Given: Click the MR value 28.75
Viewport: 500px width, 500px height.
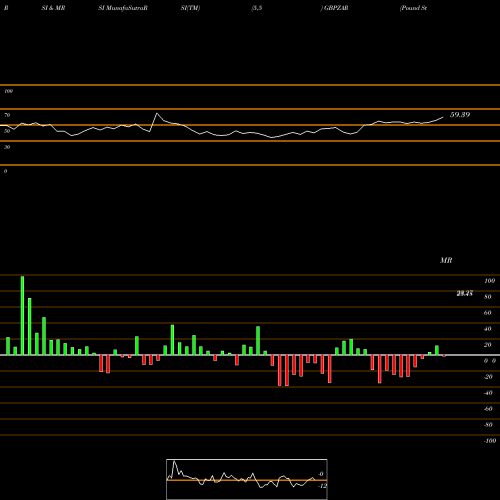Looking at the screenshot, I should [464, 293].
